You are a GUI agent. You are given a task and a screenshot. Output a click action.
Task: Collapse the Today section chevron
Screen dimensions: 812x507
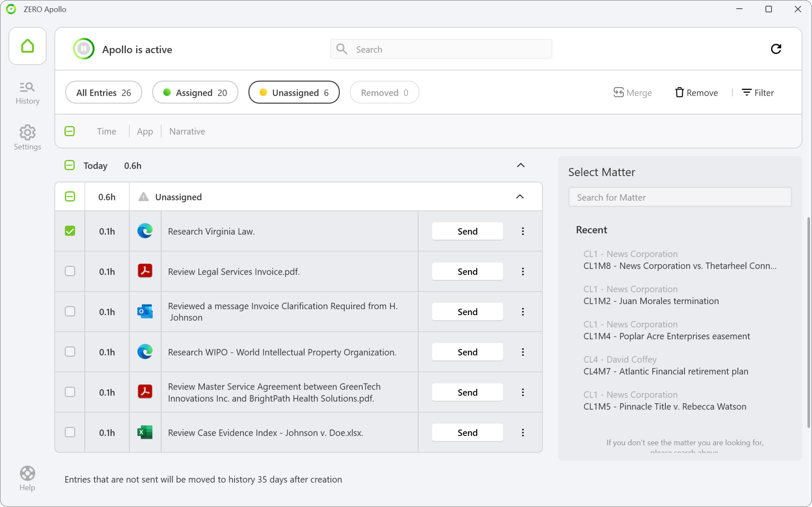tap(520, 165)
